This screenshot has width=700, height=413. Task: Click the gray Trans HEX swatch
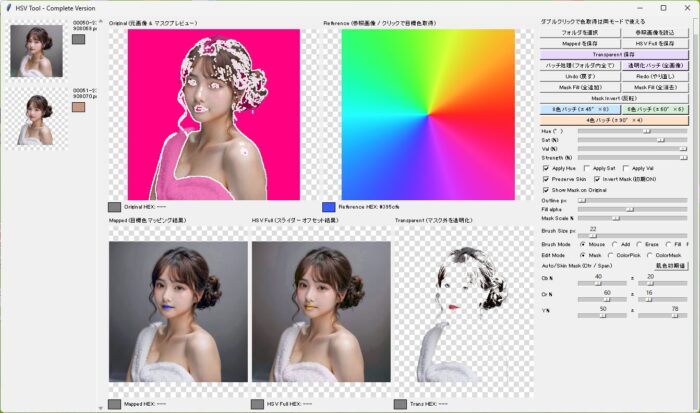(400, 404)
